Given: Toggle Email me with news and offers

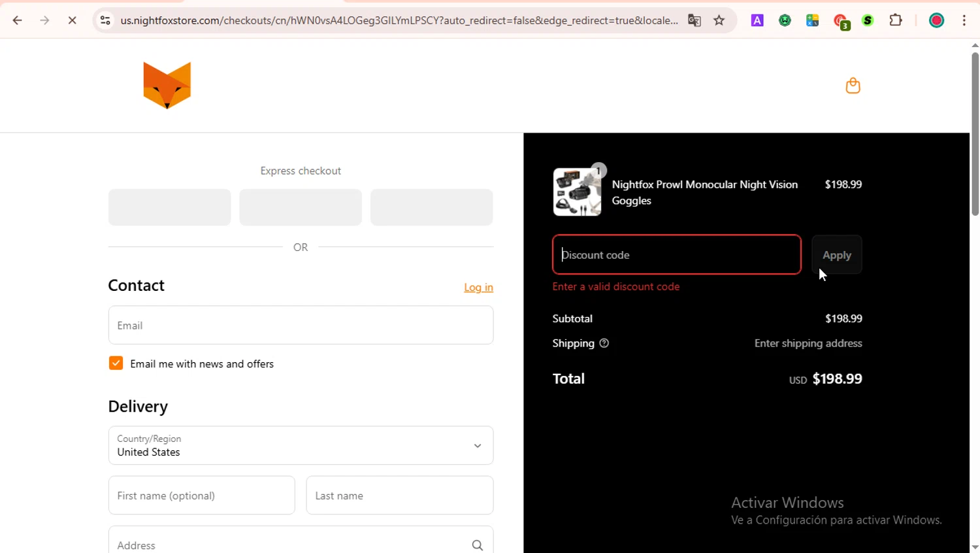Looking at the screenshot, I should click(116, 363).
